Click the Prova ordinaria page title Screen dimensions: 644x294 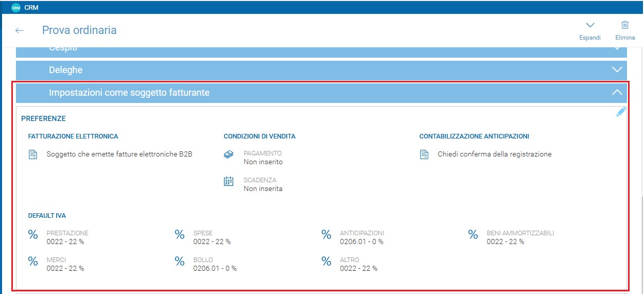pyautogui.click(x=79, y=30)
